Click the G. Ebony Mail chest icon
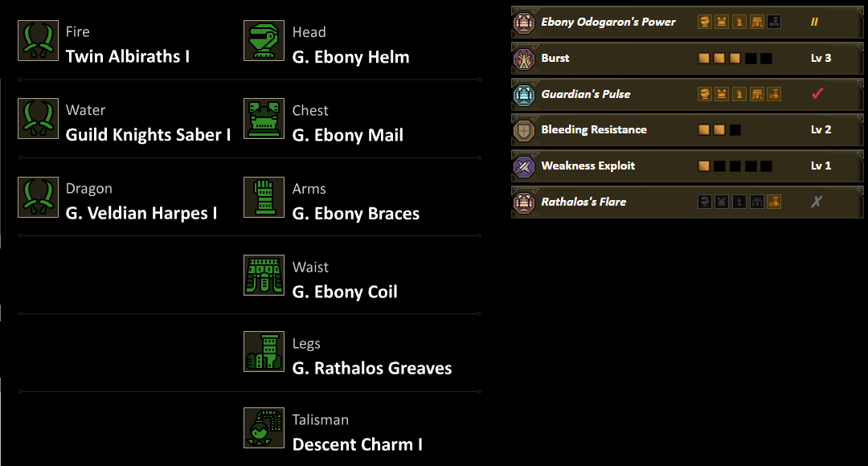 click(264, 119)
